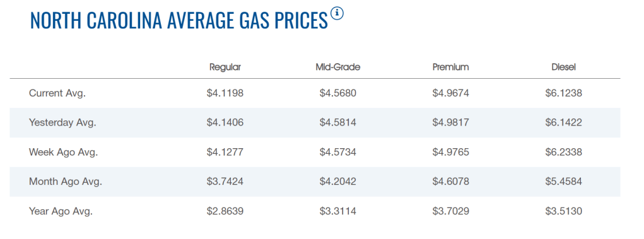Select the Diesel column header
Image resolution: width=644 pixels, height=239 pixels.
coord(563,67)
